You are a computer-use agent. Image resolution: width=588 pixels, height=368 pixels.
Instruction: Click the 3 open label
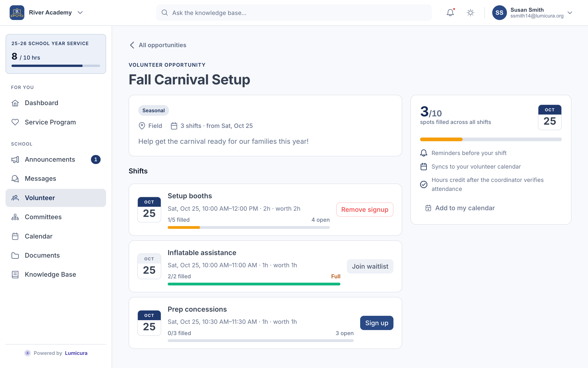tap(345, 333)
